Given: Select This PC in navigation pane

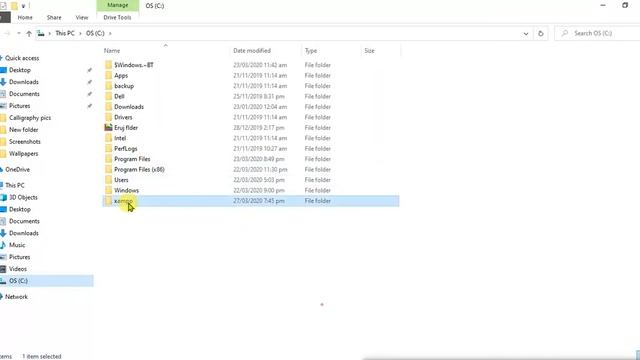Looking at the screenshot, I should click(15, 185).
